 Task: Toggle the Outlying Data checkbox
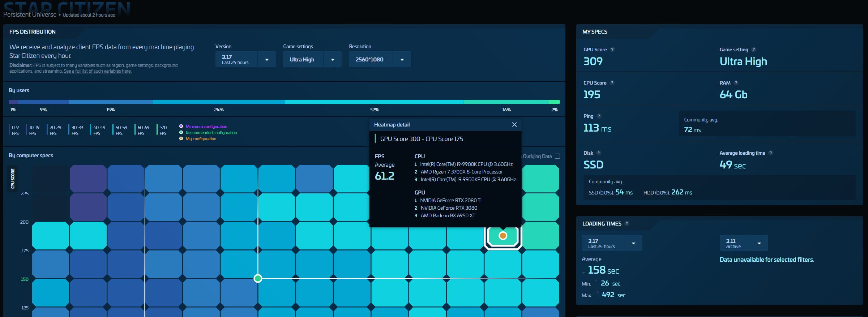click(x=557, y=156)
